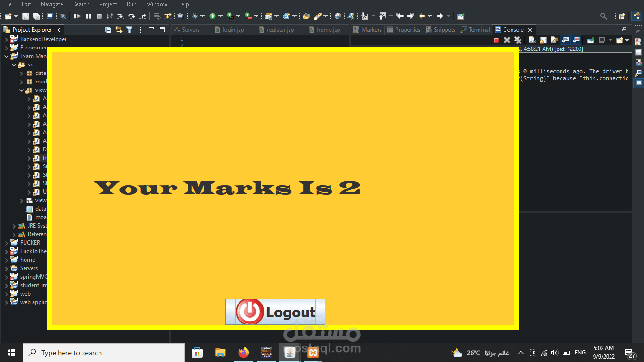Viewport: 644px width, 362px height.
Task: Switch to the login.jsp editor tab
Action: click(233, 30)
